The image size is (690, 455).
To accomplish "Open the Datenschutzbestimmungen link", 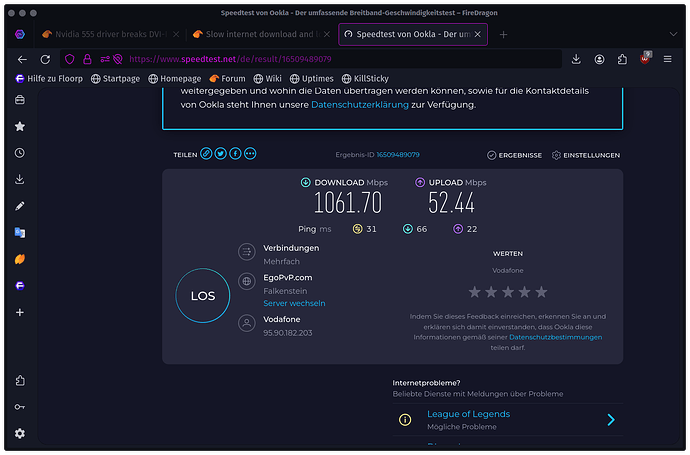I will click(555, 338).
